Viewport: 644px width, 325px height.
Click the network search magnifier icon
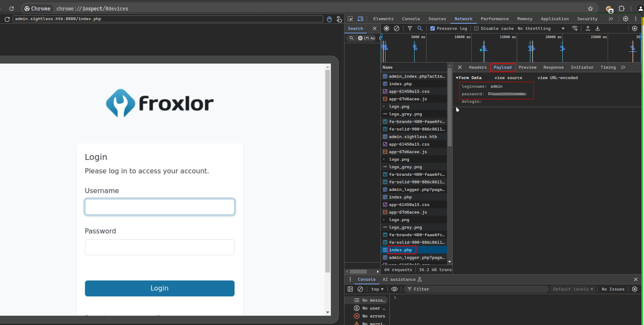(x=420, y=28)
